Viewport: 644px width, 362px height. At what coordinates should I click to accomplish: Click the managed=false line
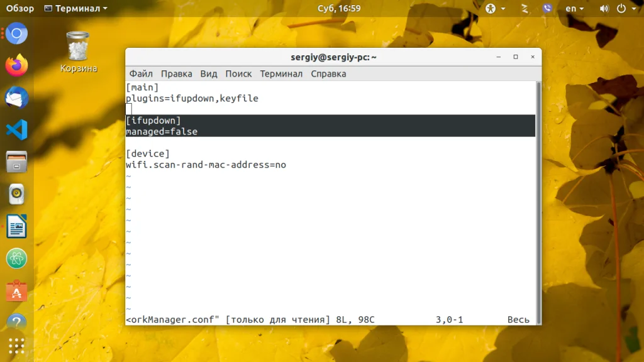162,132
